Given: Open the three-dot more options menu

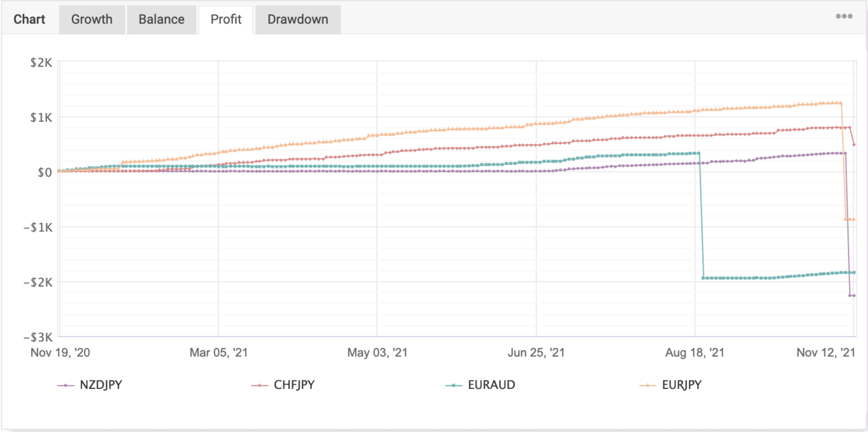Looking at the screenshot, I should tap(844, 16).
